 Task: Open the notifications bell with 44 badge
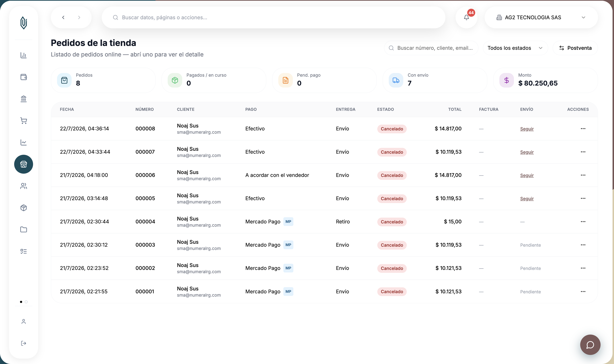click(466, 17)
